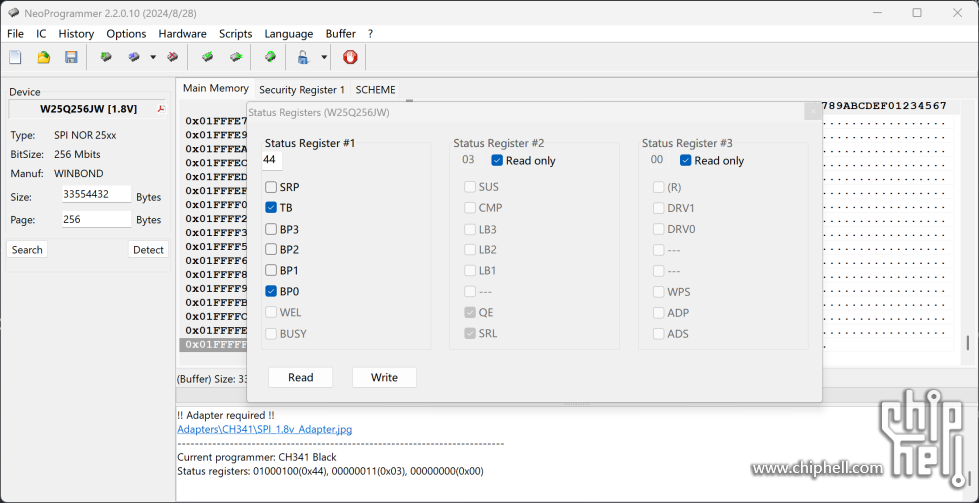979x503 pixels.
Task: Click the red Stop operation icon
Action: [350, 57]
